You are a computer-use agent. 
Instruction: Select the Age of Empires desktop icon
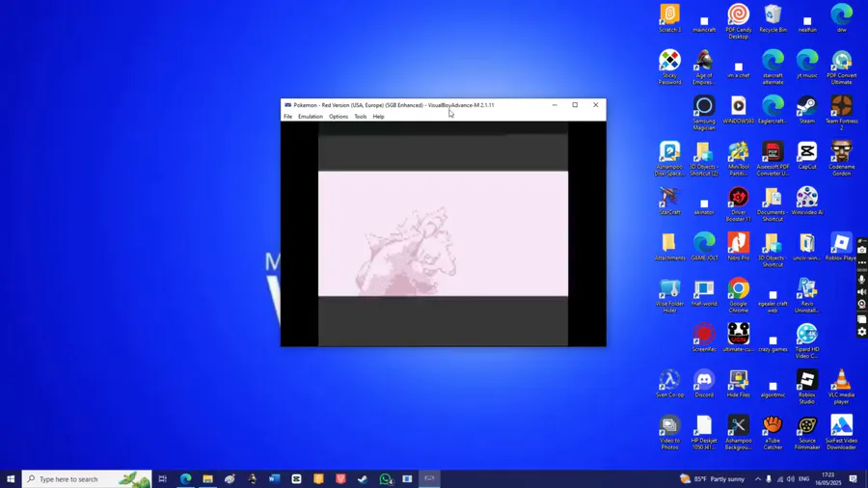click(x=704, y=68)
